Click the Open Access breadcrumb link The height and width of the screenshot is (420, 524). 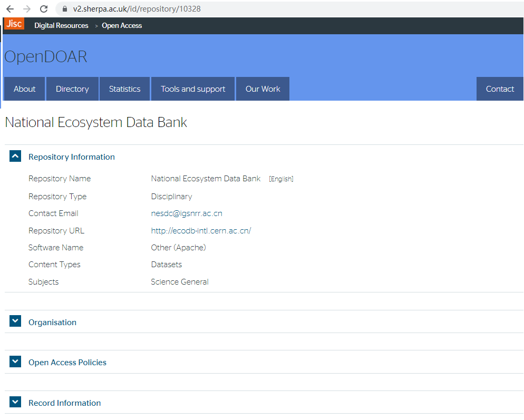click(x=122, y=26)
